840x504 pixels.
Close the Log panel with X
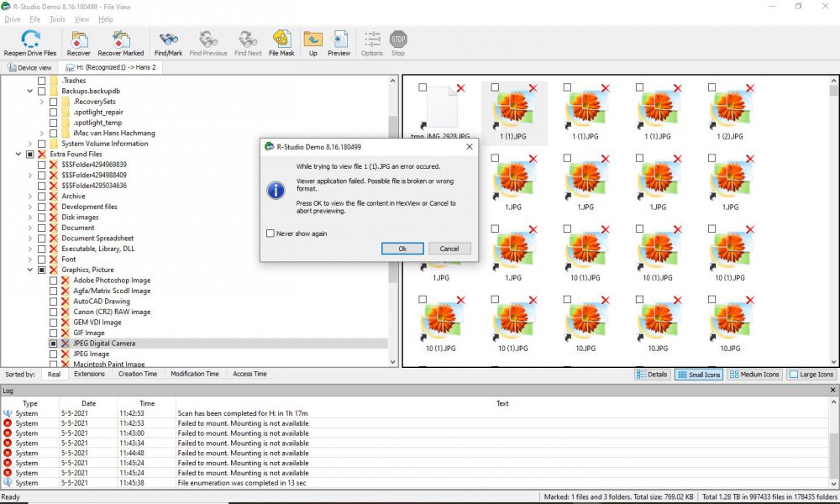pos(832,391)
